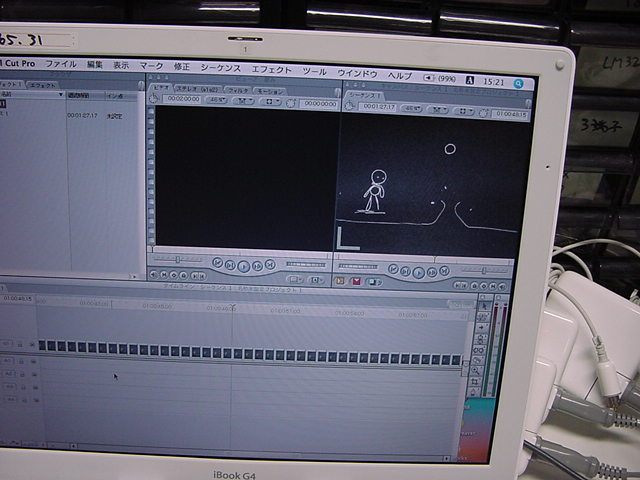Screen dimensions: 640x480
Task: Open the ヘルプ menu
Action: tap(400, 76)
